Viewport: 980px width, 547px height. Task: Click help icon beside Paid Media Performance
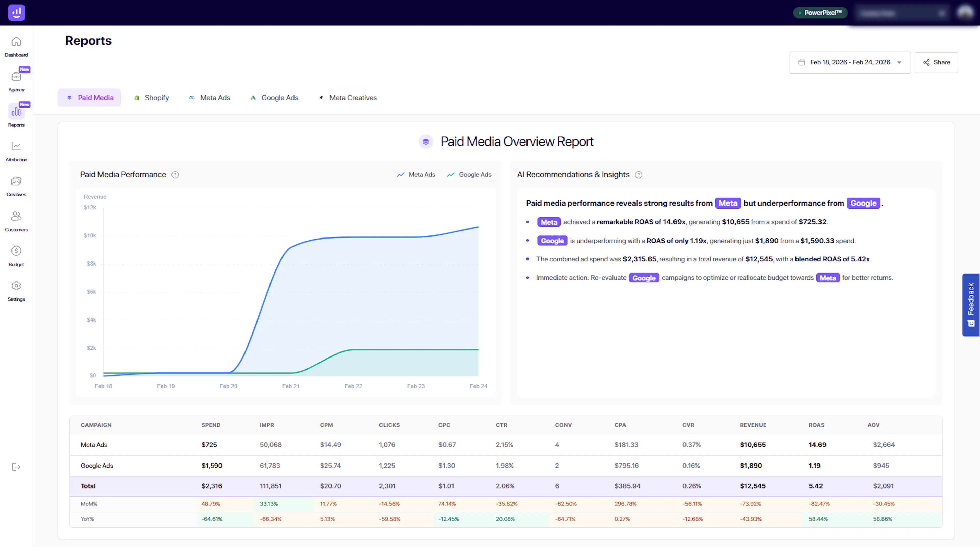click(x=175, y=175)
